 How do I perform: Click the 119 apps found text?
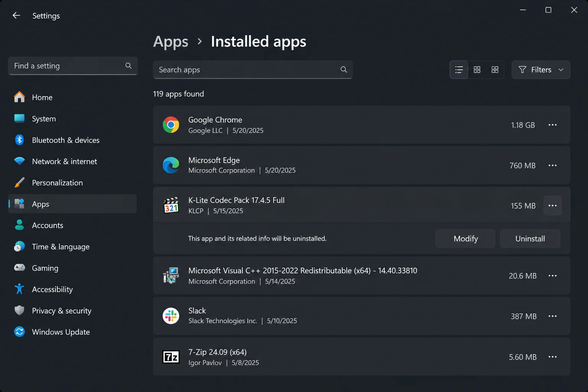(178, 94)
